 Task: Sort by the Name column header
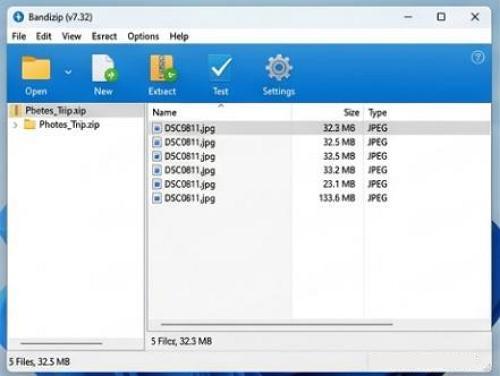164,113
